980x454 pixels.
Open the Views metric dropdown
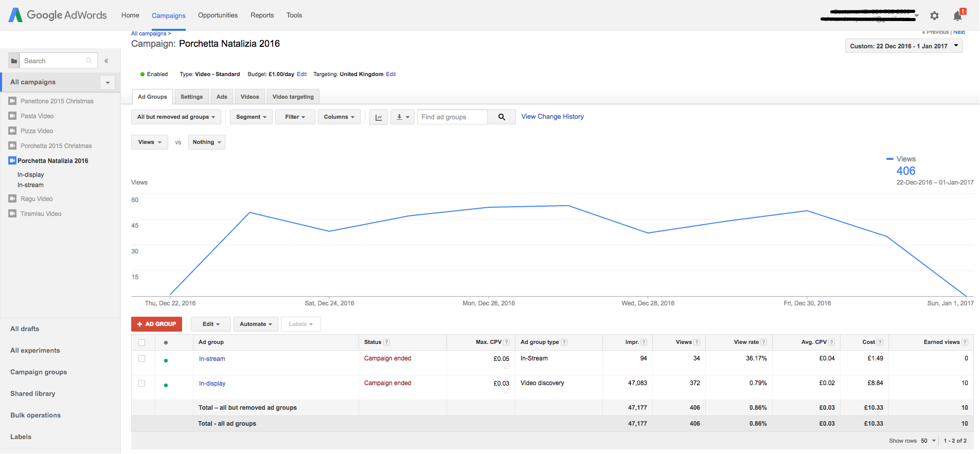point(150,142)
